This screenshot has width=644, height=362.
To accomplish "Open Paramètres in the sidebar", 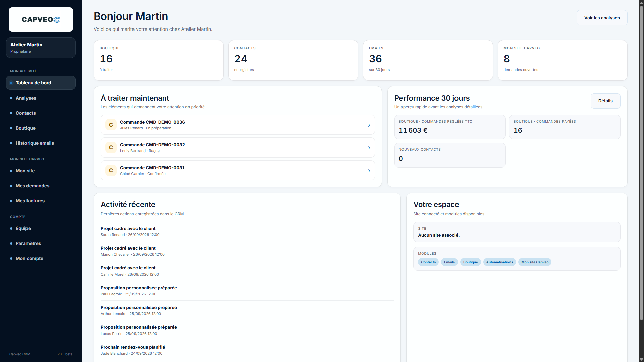I will coord(41,243).
